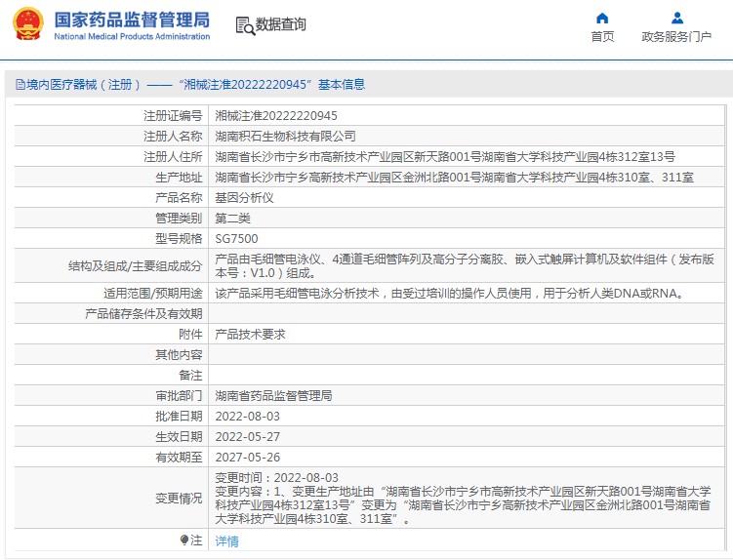The width and height of the screenshot is (733, 560).
Task: Click the expiry date 2027-05-26 value
Action: 247,457
